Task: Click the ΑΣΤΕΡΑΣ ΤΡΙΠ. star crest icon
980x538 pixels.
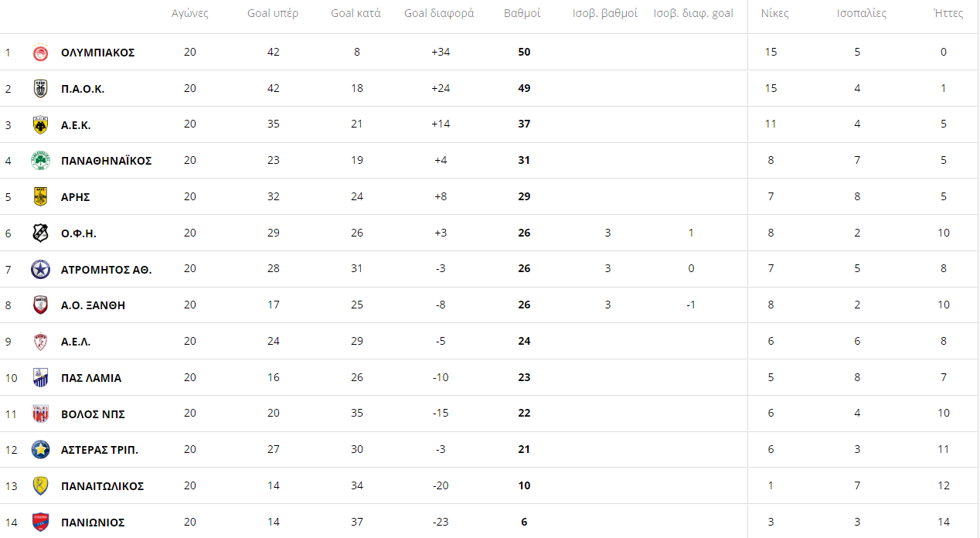Action: coord(40,450)
